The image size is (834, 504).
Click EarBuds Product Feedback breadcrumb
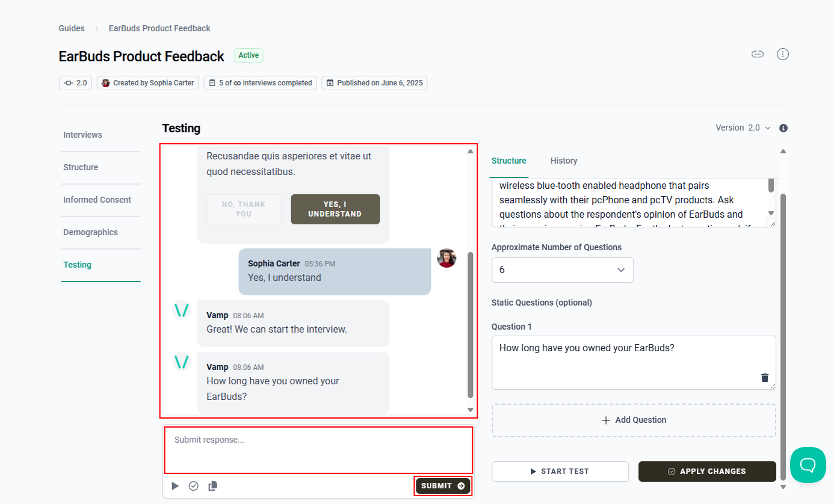(159, 28)
